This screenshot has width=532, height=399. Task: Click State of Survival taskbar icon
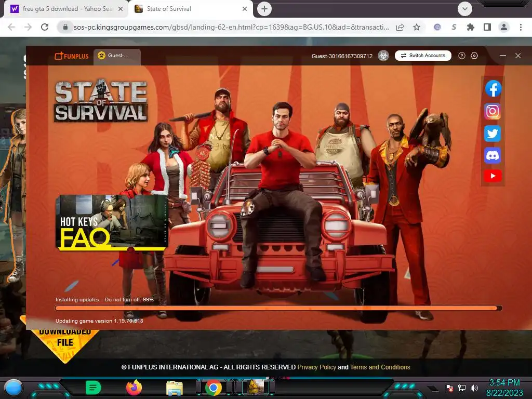pyautogui.click(x=256, y=388)
